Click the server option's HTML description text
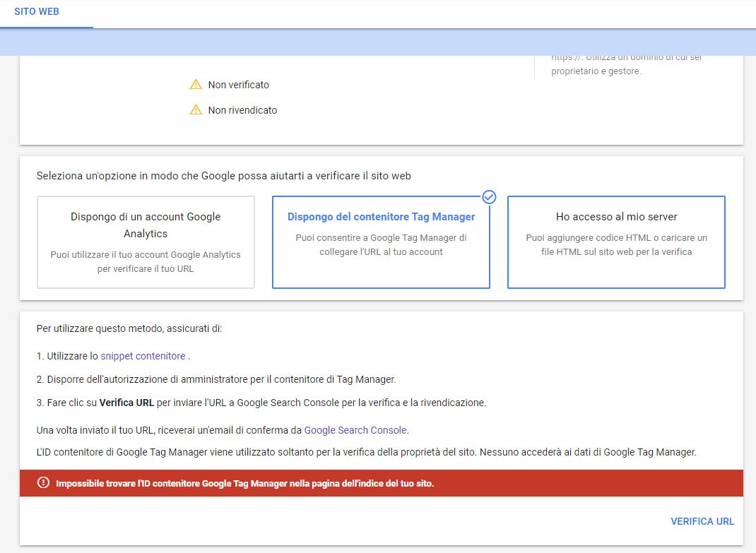Screen dimensions: 756x553 pos(616,244)
